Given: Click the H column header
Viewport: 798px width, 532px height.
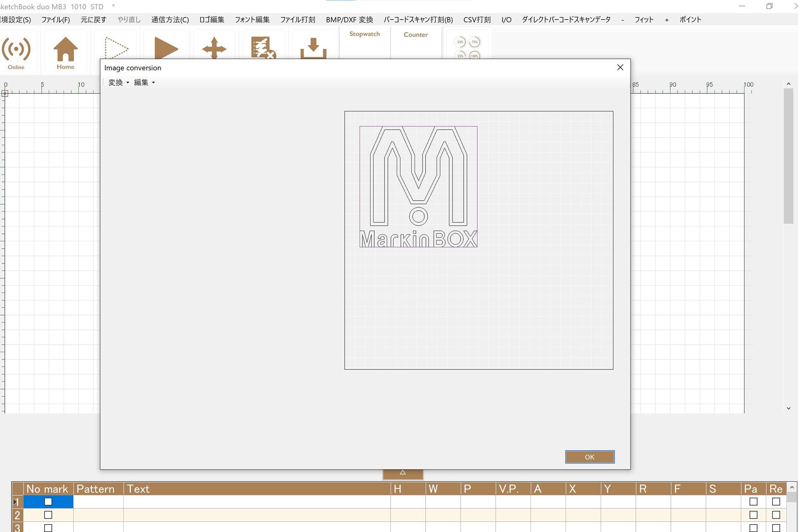Looking at the screenshot, I should click(408, 489).
